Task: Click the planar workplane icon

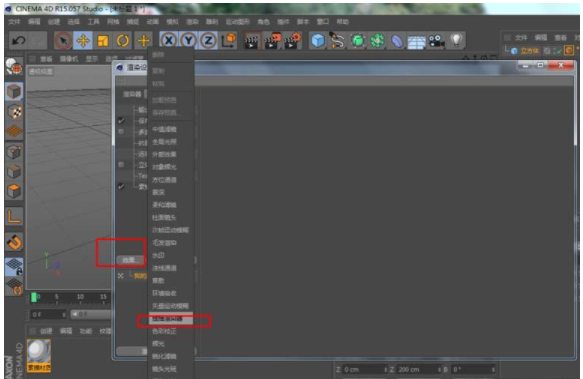Action: tap(14, 287)
